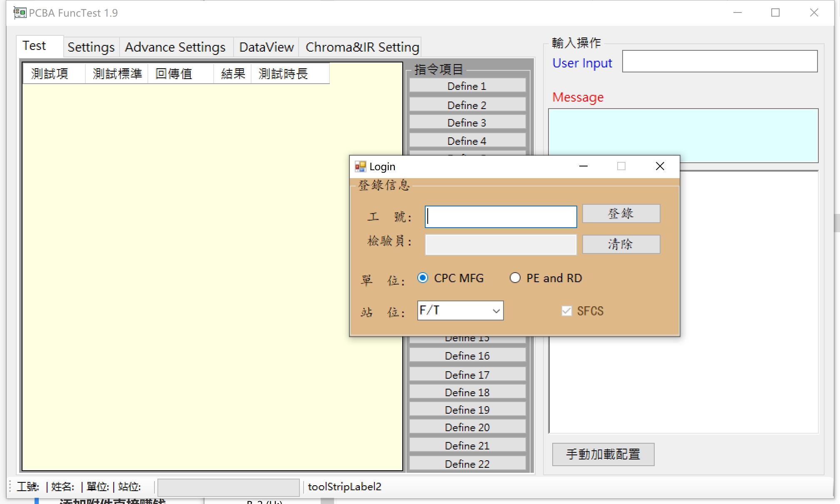The height and width of the screenshot is (504, 840).
Task: Click the Define 3 command button
Action: 467,123
